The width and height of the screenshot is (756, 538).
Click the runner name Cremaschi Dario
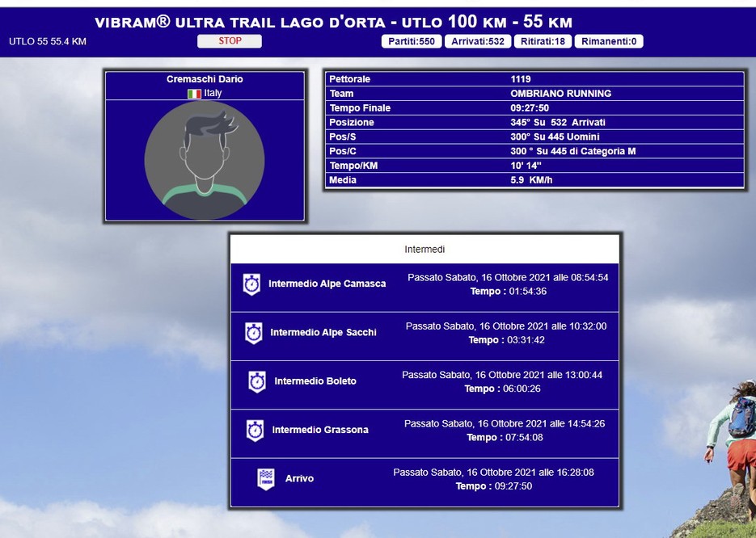205,79
